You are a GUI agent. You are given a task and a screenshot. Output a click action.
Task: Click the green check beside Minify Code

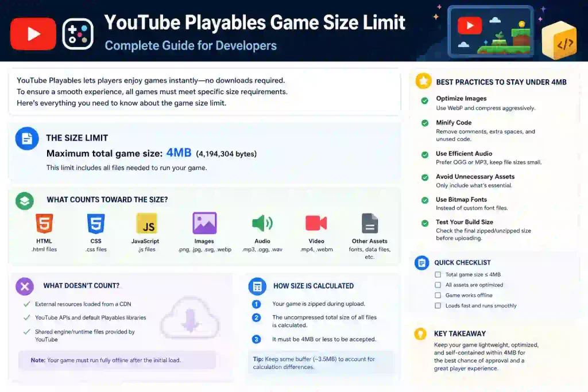(x=424, y=123)
